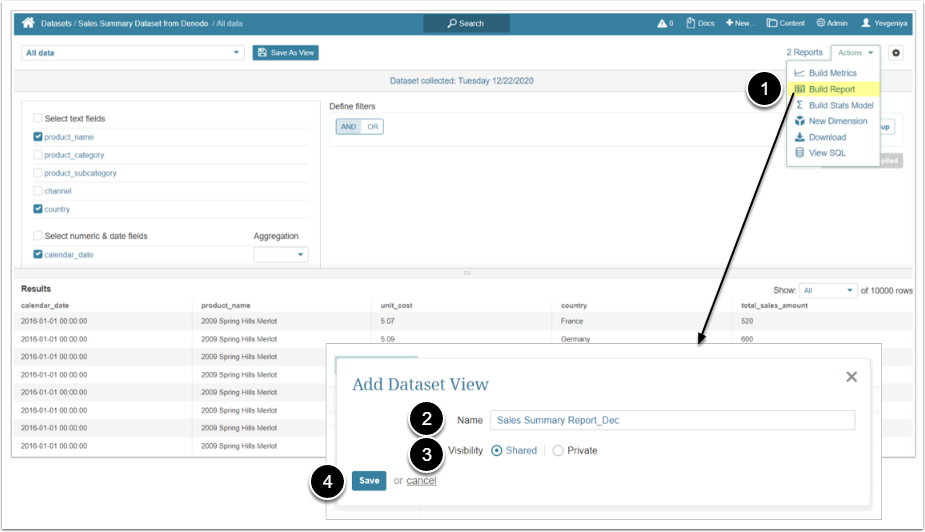The width and height of the screenshot is (925, 532).
Task: Choose Build Report from Actions menu
Action: click(832, 89)
